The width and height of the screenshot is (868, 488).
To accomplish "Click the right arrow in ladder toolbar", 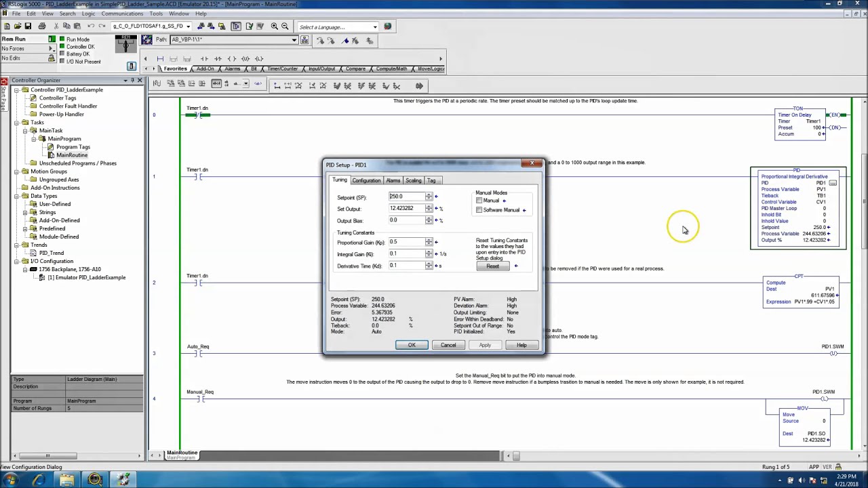I will coord(419,86).
